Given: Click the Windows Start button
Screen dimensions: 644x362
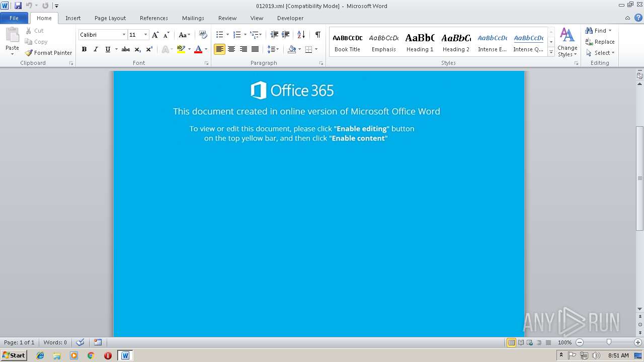Looking at the screenshot, I should 14,355.
